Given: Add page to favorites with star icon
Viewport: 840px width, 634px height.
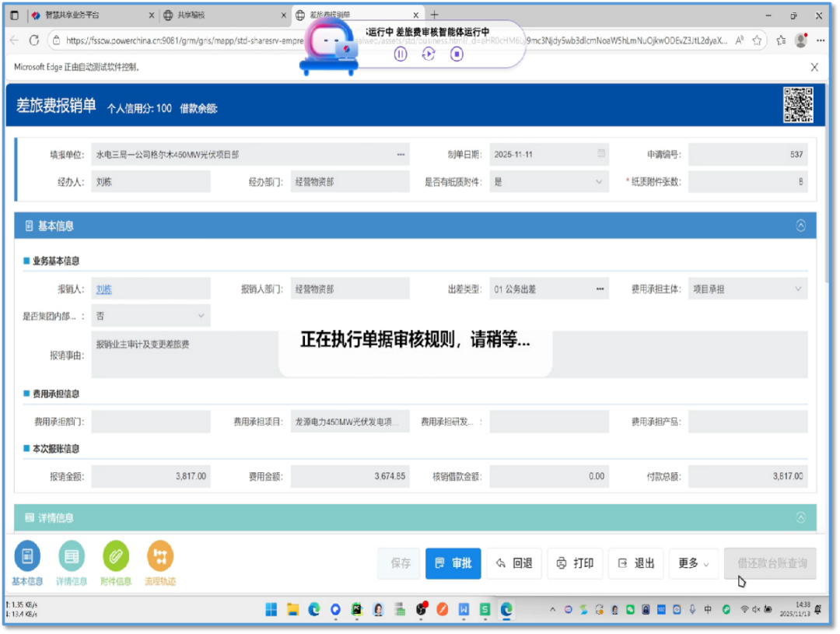Looking at the screenshot, I should (757, 40).
